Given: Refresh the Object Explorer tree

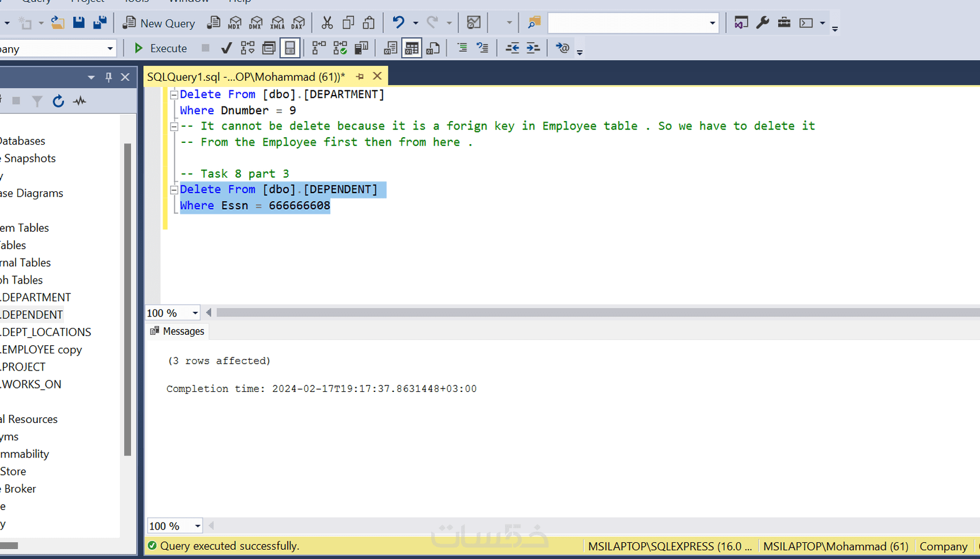Looking at the screenshot, I should pos(58,101).
